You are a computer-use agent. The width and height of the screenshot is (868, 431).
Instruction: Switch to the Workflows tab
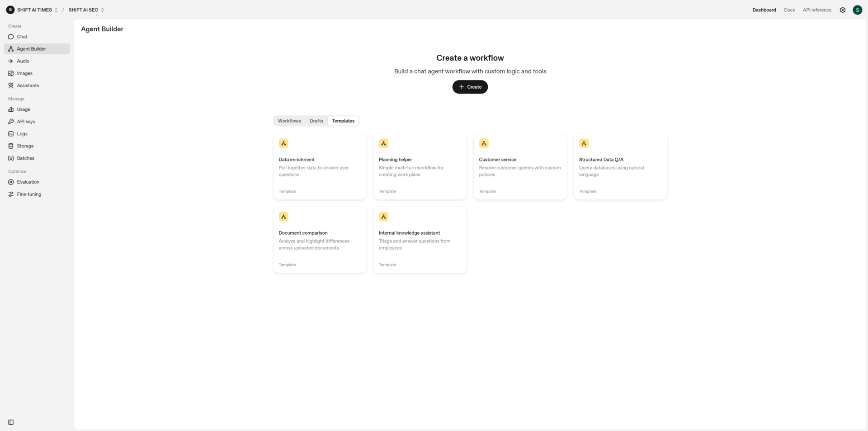289,121
